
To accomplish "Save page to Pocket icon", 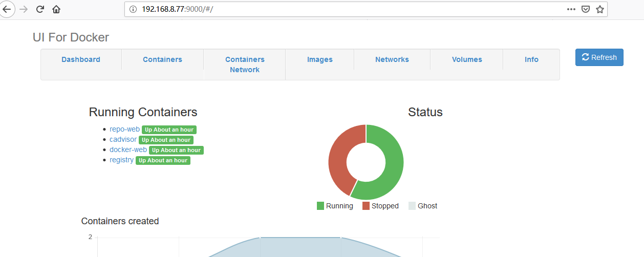I will point(586,9).
